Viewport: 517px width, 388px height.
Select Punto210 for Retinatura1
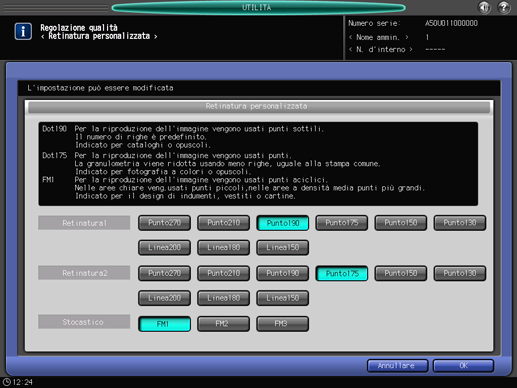tap(223, 223)
